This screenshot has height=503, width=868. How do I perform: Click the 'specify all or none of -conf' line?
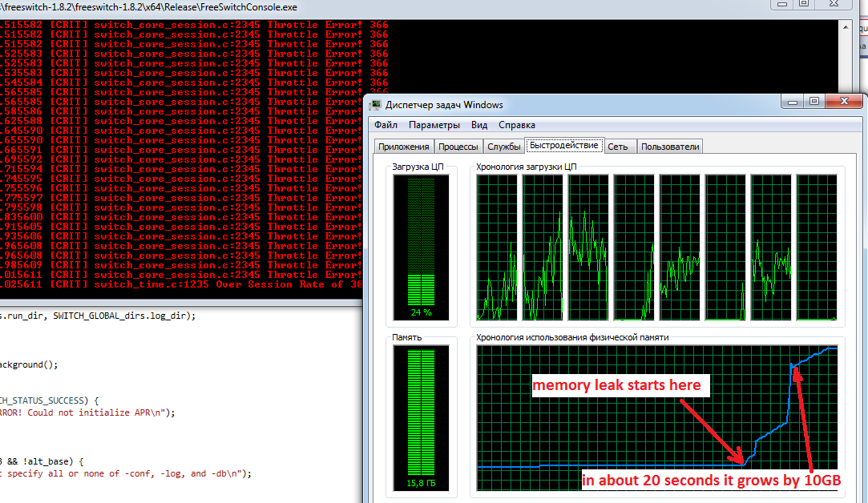[x=126, y=473]
